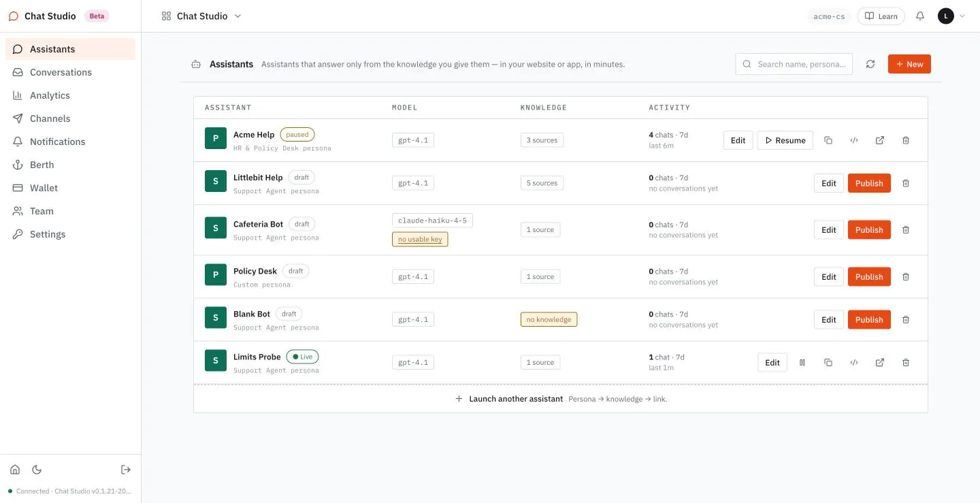This screenshot has width=980, height=503.
Task: Log out using the sidebar exit icon
Action: pos(126,469)
